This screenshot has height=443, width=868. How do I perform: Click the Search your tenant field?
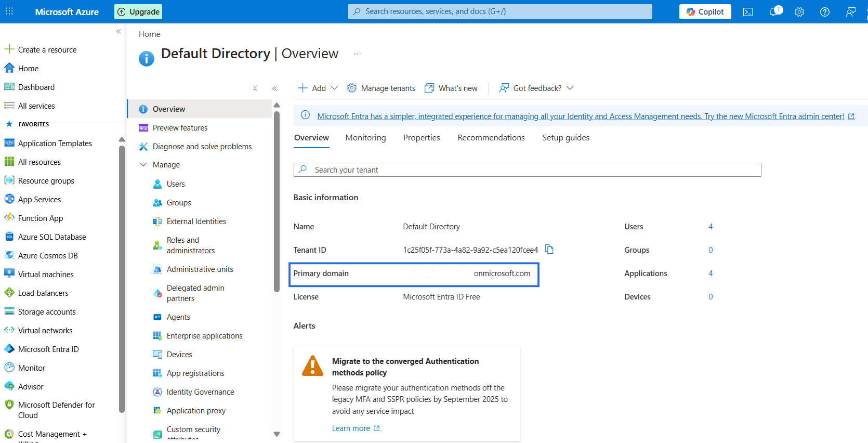click(x=528, y=170)
